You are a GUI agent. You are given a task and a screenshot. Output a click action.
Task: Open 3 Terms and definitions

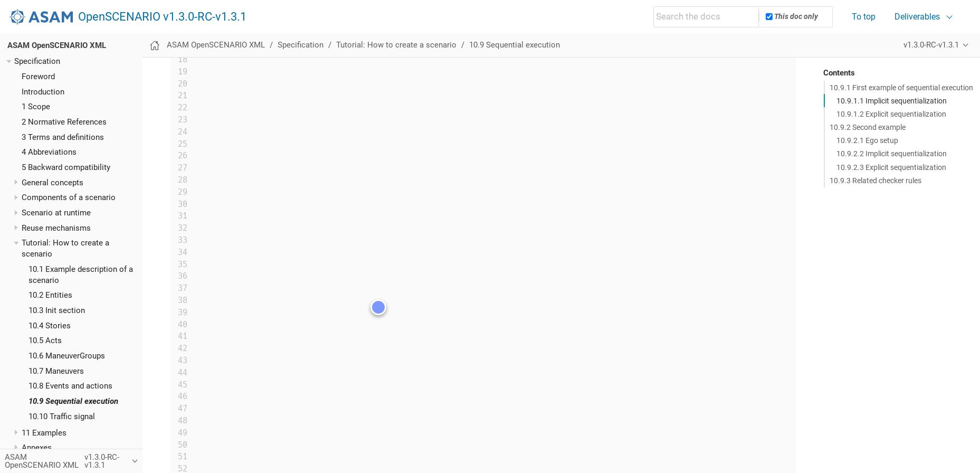[63, 137]
